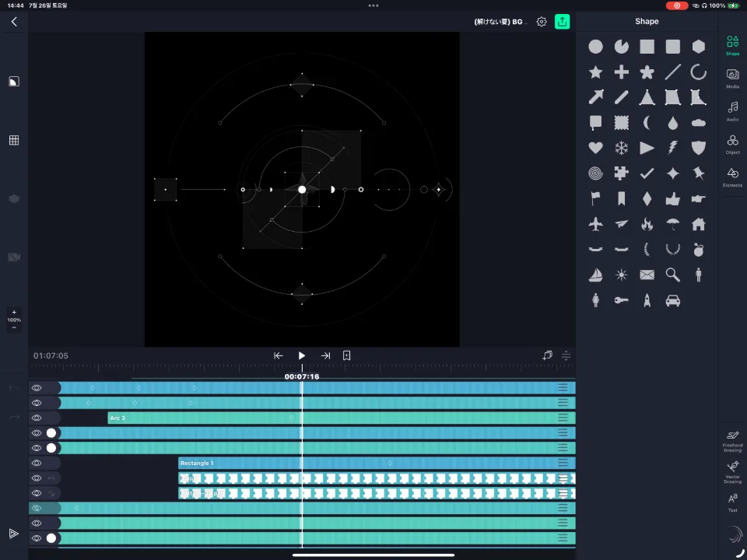Screen dimensions: 747x560
Task: Hide the layer just above Rectangle 1
Action: (x=37, y=448)
